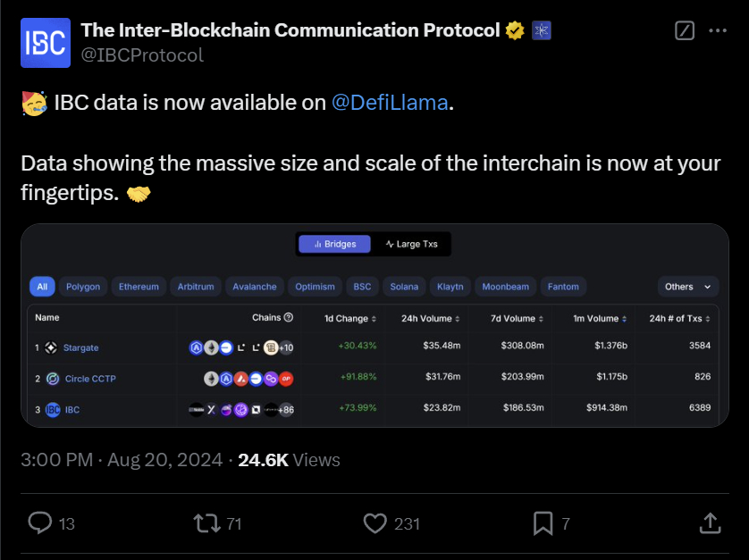Select the Moonbeam chain filter

[x=505, y=287]
